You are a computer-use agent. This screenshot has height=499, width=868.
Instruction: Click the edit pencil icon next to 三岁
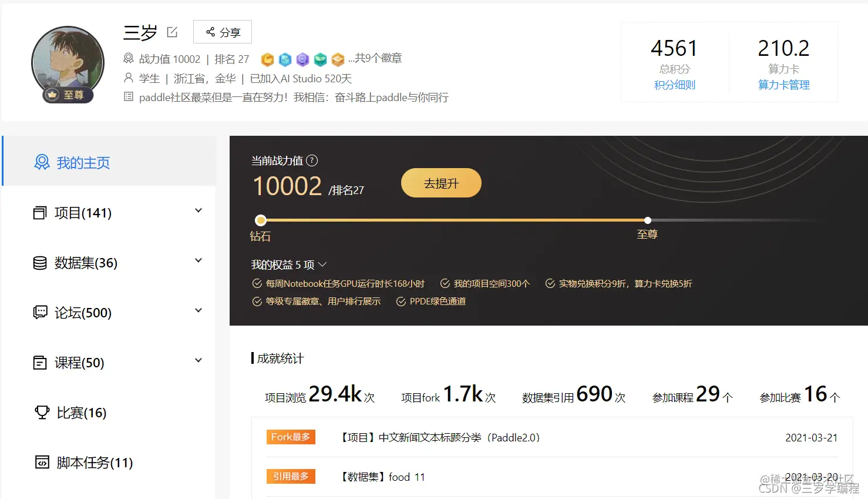click(171, 32)
